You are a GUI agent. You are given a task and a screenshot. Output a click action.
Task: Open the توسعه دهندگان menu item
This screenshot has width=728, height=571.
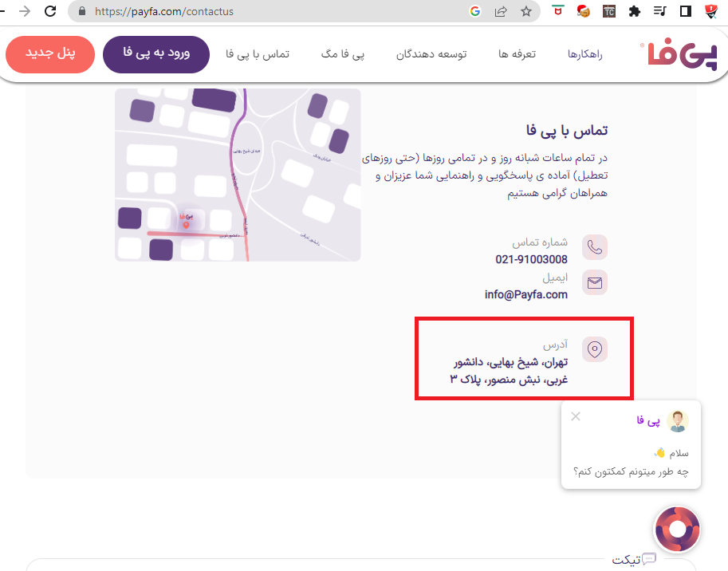click(431, 54)
